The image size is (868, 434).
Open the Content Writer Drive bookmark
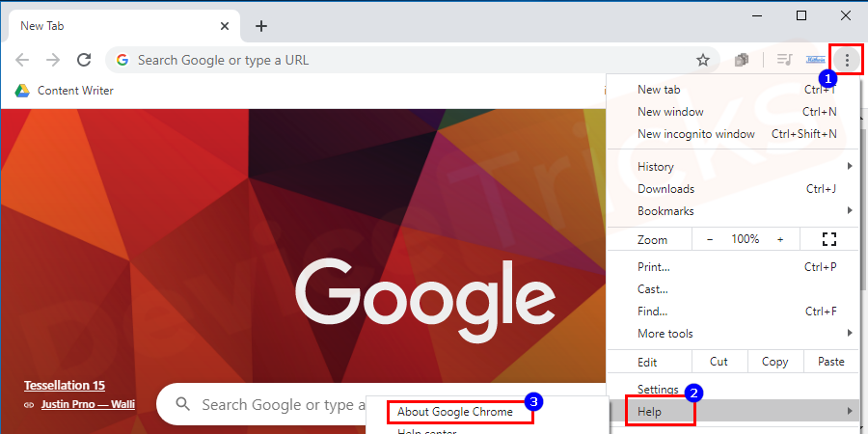click(65, 91)
